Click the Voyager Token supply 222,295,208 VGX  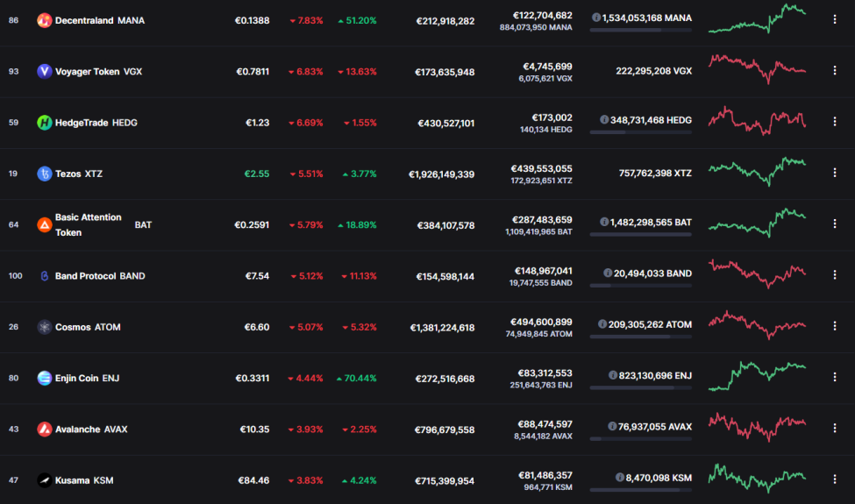654,71
